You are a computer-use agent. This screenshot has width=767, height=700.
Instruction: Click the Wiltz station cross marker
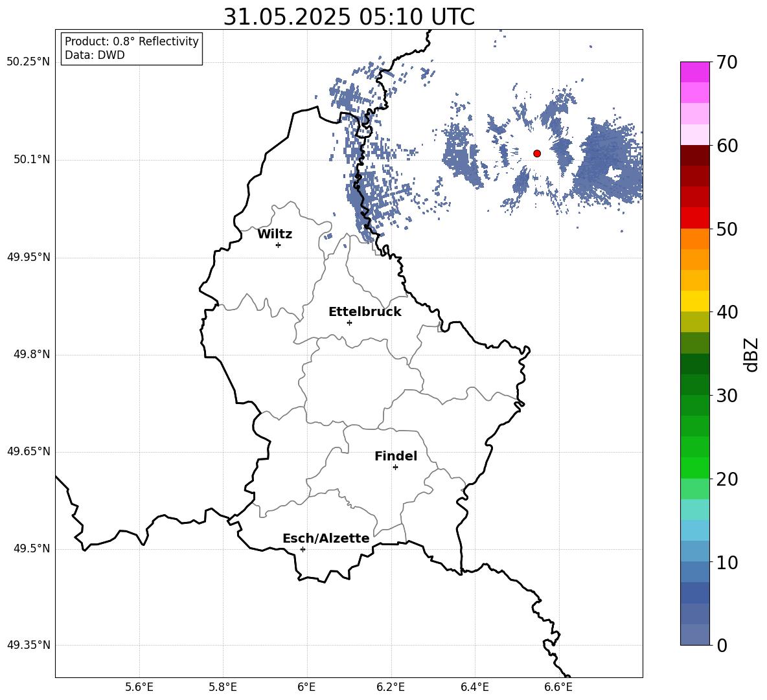point(279,245)
